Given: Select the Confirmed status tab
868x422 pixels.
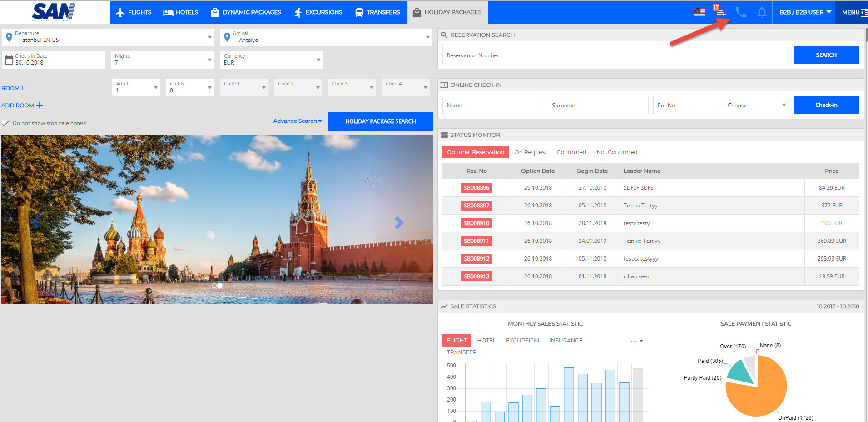Looking at the screenshot, I should click(571, 152).
